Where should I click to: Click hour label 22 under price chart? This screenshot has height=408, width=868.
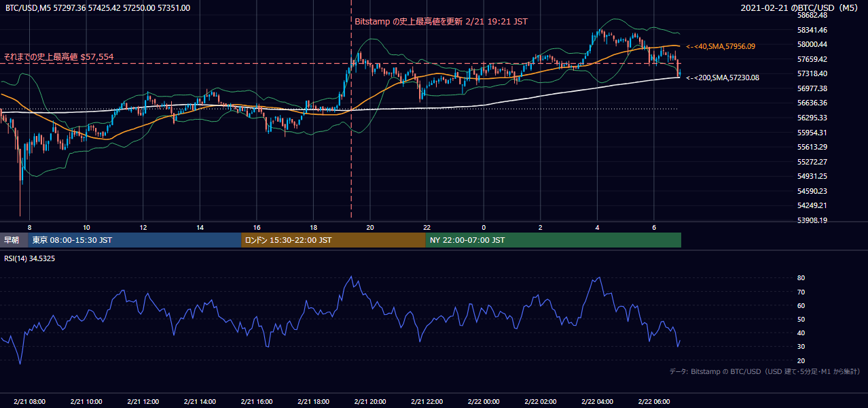[x=427, y=227]
